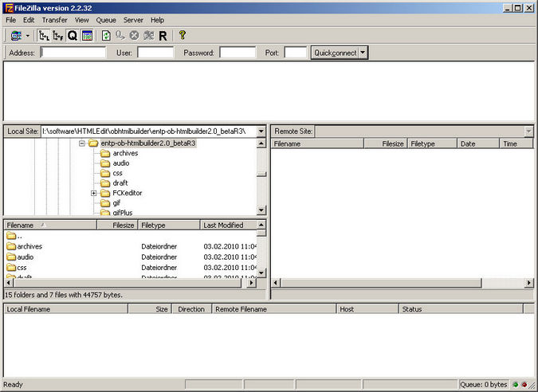Click the Refresh toolbar icon
538x392 pixels.
[106, 35]
